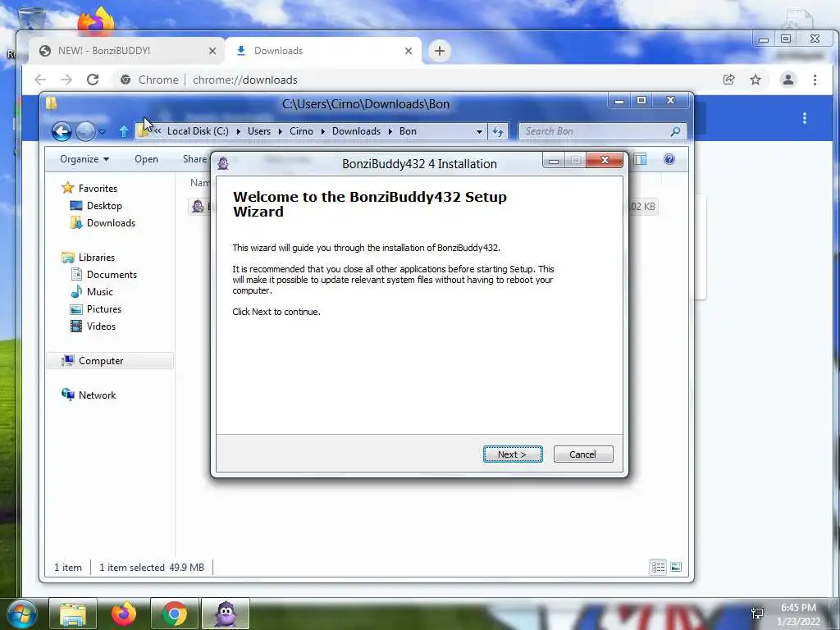Open File Explorer from taskbar
The width and height of the screenshot is (840, 630).
[73, 614]
